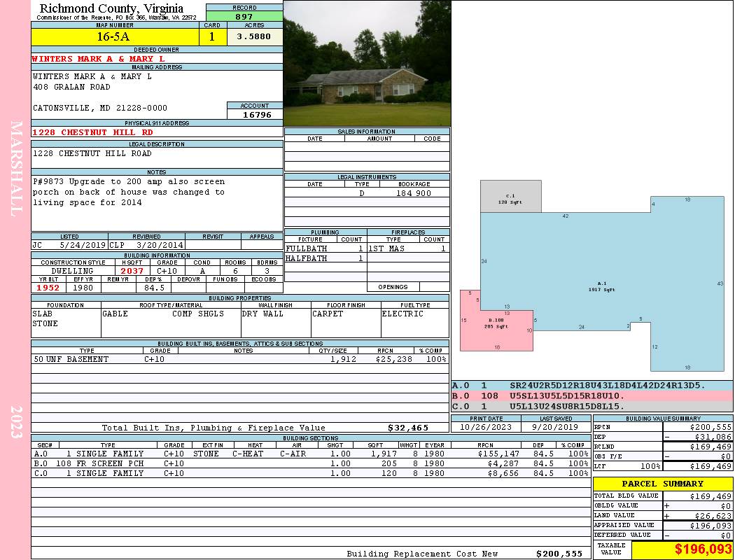Click section A.0 RPCN $155,147
The height and width of the screenshot is (560, 735).
click(x=498, y=454)
